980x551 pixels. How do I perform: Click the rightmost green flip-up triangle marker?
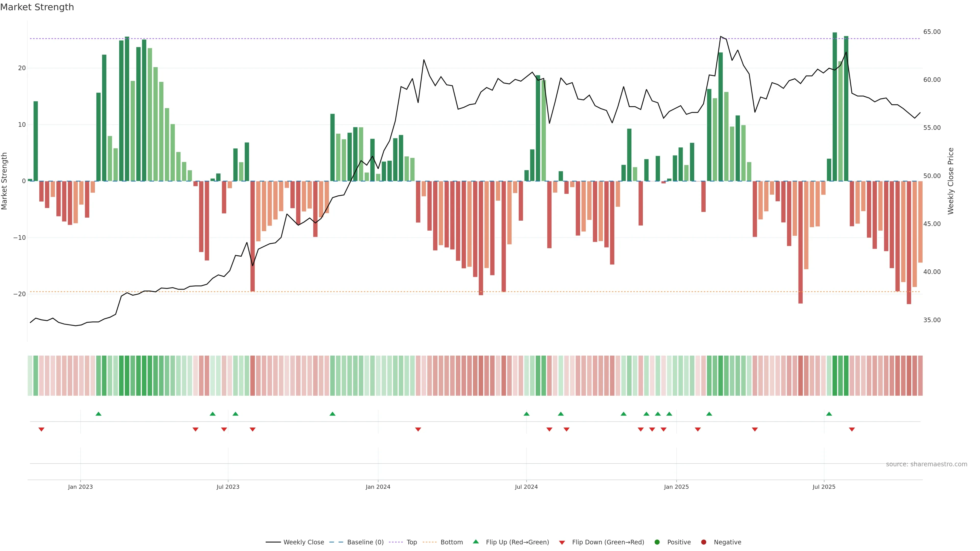tap(829, 414)
